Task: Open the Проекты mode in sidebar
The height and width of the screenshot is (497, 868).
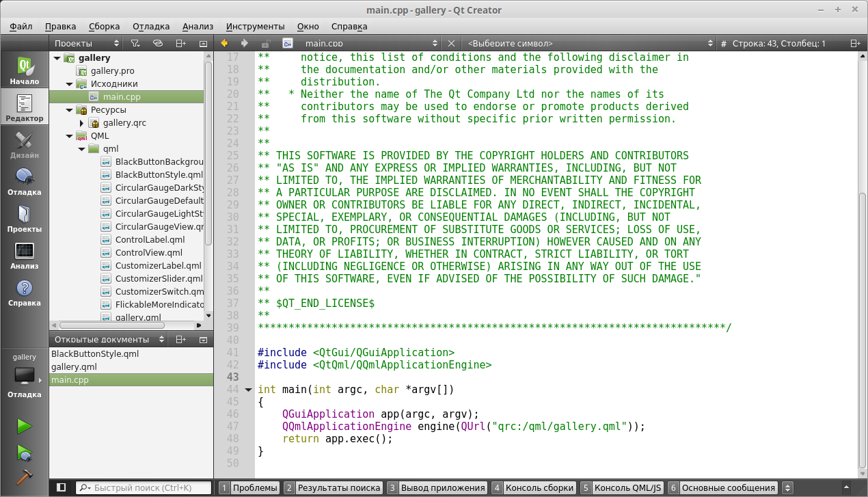Action: tap(24, 219)
